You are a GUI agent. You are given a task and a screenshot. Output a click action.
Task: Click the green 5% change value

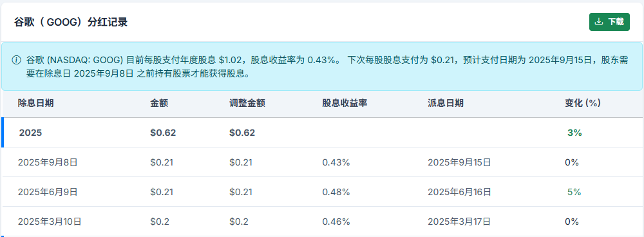tap(574, 192)
